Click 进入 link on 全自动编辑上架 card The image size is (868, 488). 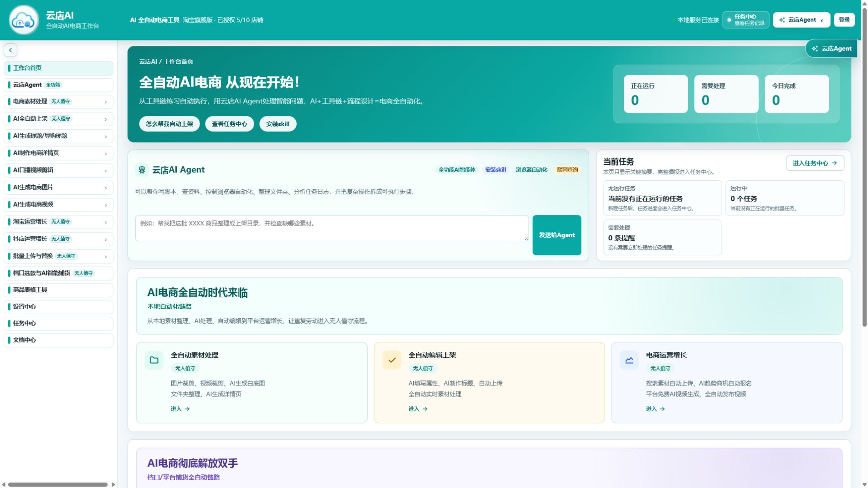click(418, 409)
